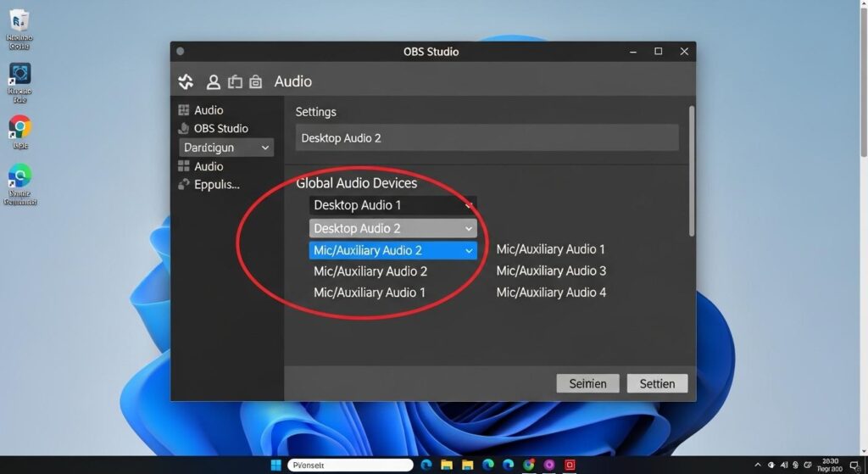
Task: Expand the grey Desktop Audio 2 dropdown
Action: click(x=393, y=228)
